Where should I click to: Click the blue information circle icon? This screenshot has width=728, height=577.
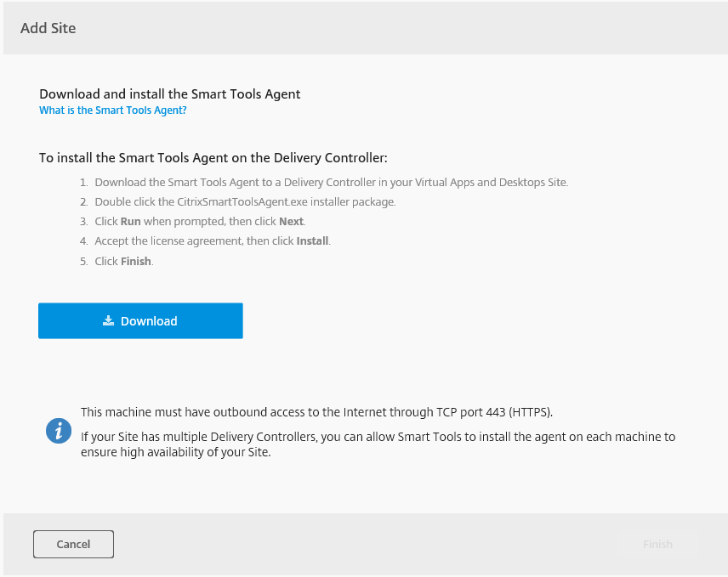pos(58,431)
